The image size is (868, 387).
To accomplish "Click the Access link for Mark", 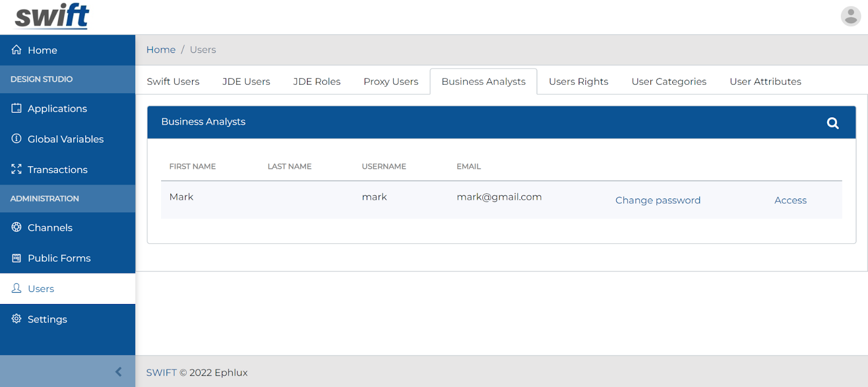I will point(790,200).
